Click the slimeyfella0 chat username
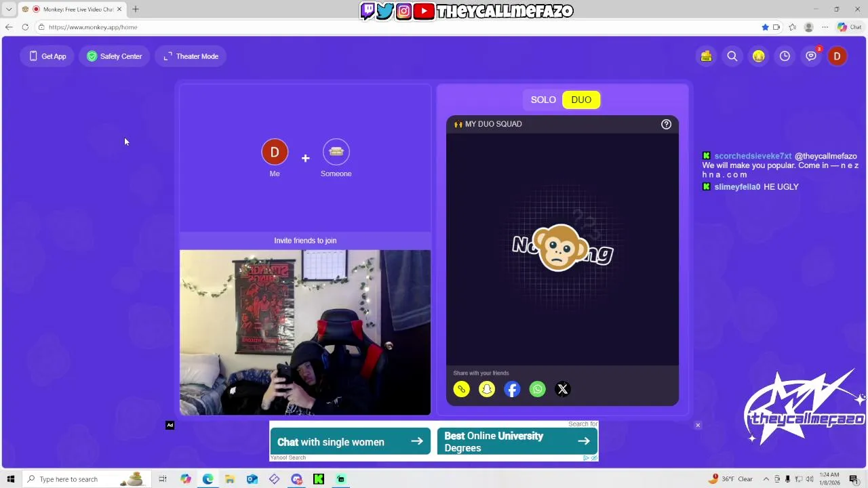 pos(737,187)
